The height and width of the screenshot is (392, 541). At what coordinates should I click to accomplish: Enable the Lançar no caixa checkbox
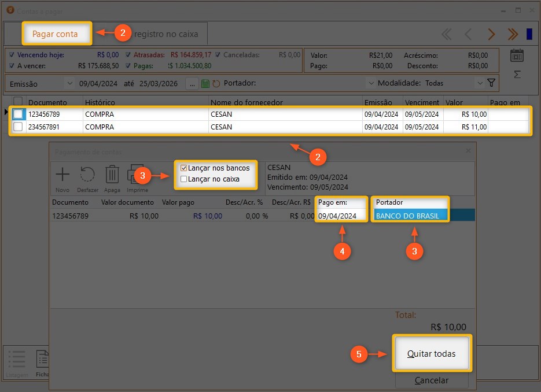click(184, 179)
